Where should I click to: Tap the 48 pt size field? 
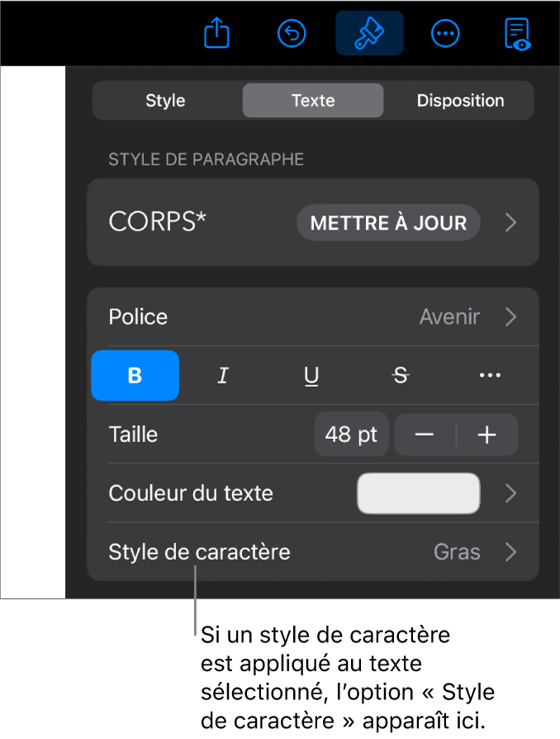[351, 435]
